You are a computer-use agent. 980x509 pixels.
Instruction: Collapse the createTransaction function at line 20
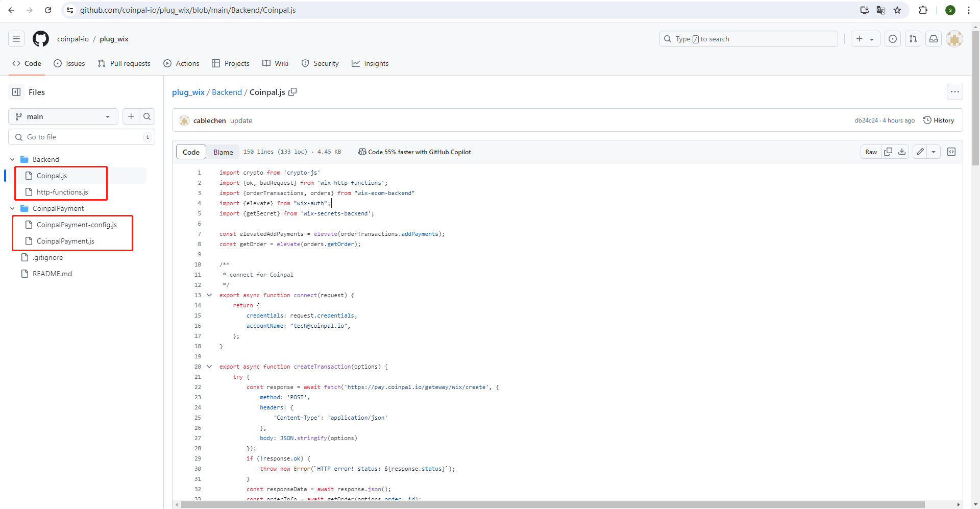tap(209, 367)
